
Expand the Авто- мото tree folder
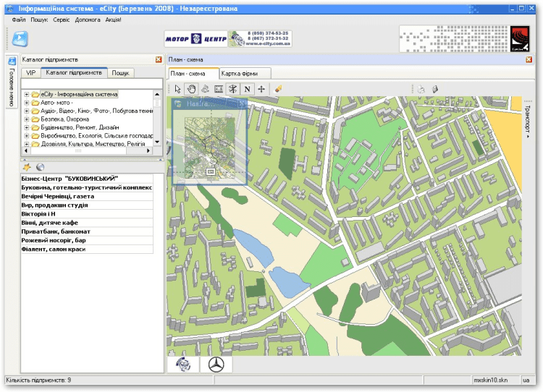click(27, 103)
